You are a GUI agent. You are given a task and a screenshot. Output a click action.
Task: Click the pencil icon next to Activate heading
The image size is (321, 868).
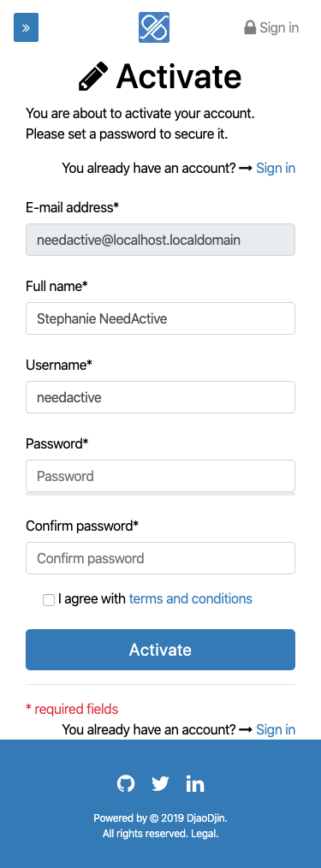(93, 76)
